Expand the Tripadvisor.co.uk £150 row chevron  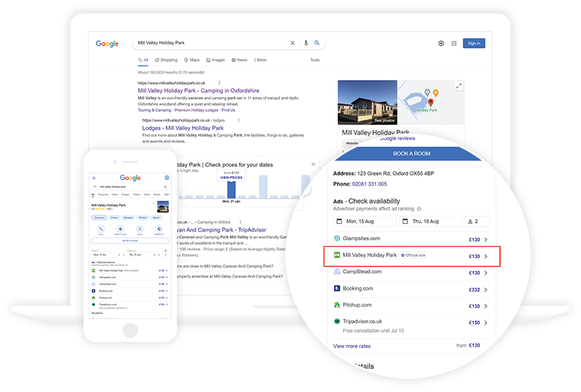coord(486,323)
